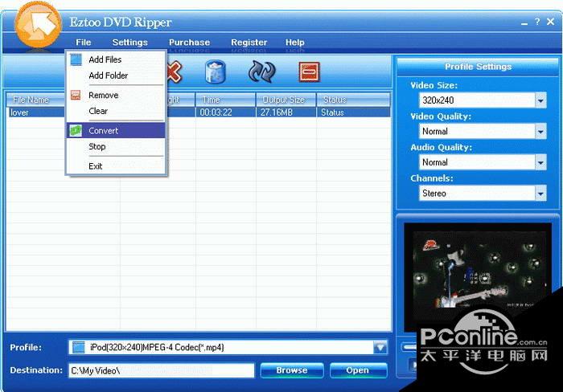Screen dimensions: 563x392
Task: Click the video preview thumbnail
Action: click(x=478, y=276)
